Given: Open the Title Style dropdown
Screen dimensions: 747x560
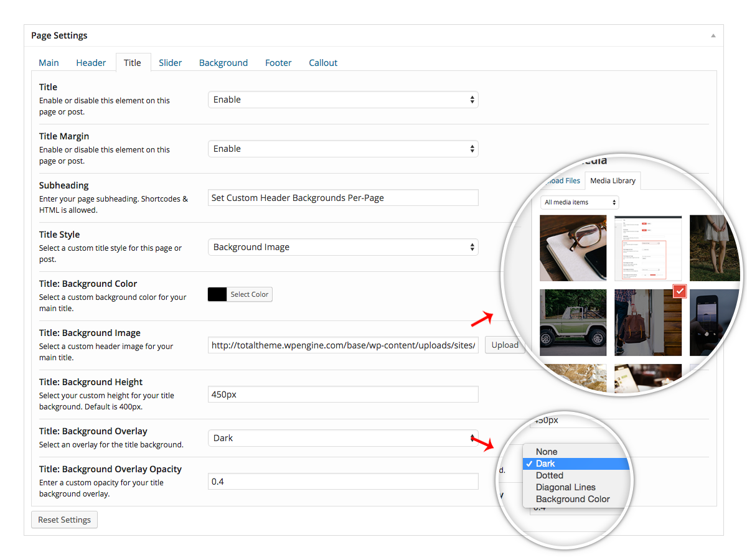Looking at the screenshot, I should pos(343,247).
